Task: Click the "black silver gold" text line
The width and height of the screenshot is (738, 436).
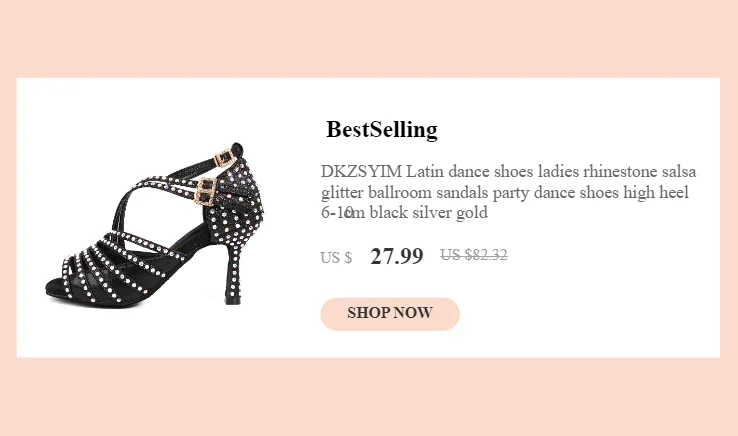Action: (428, 213)
